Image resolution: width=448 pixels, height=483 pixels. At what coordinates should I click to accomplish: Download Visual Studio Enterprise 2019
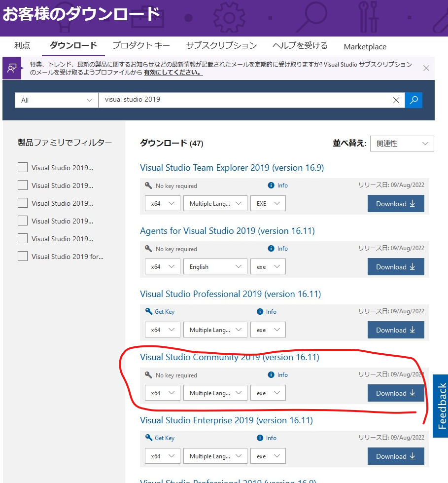(x=396, y=456)
